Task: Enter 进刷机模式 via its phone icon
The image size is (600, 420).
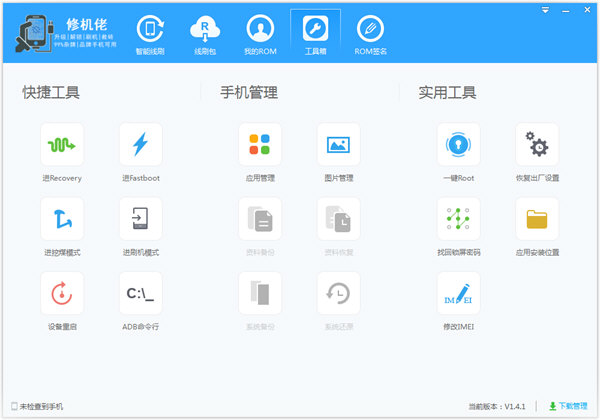Action: [140, 219]
